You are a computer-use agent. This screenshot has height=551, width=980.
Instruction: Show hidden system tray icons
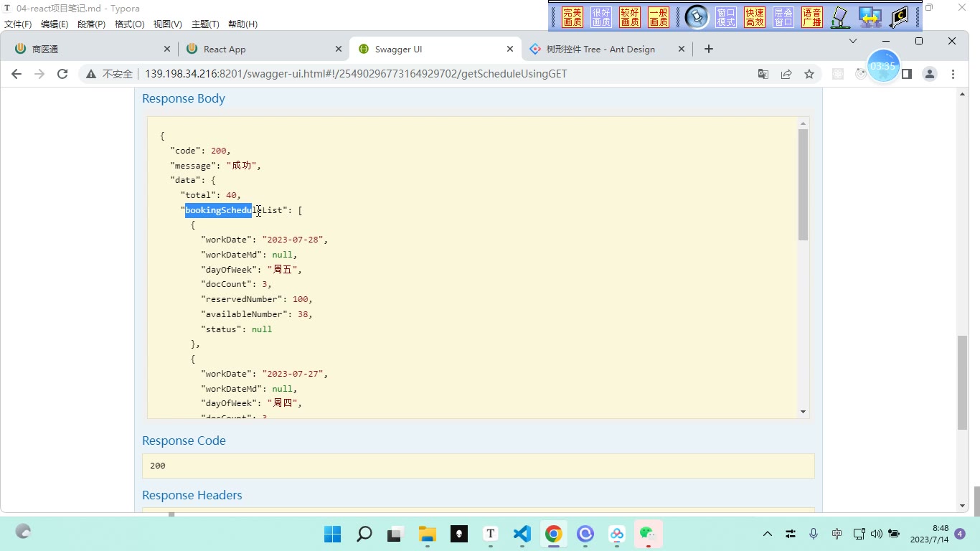(x=768, y=534)
